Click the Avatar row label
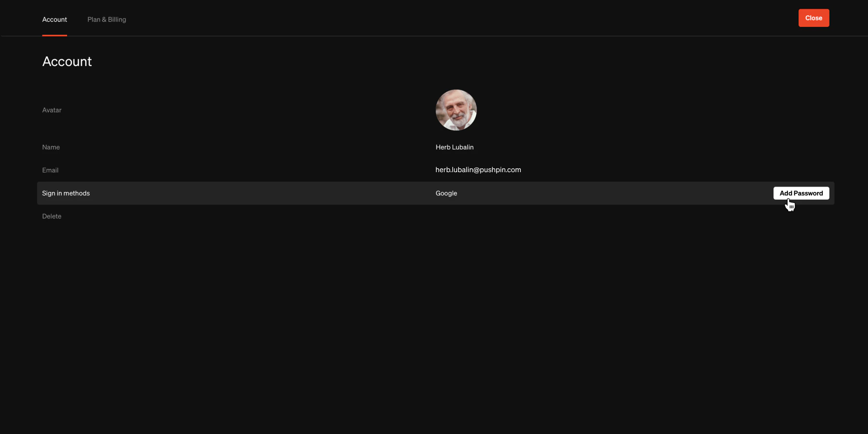 [x=52, y=110]
